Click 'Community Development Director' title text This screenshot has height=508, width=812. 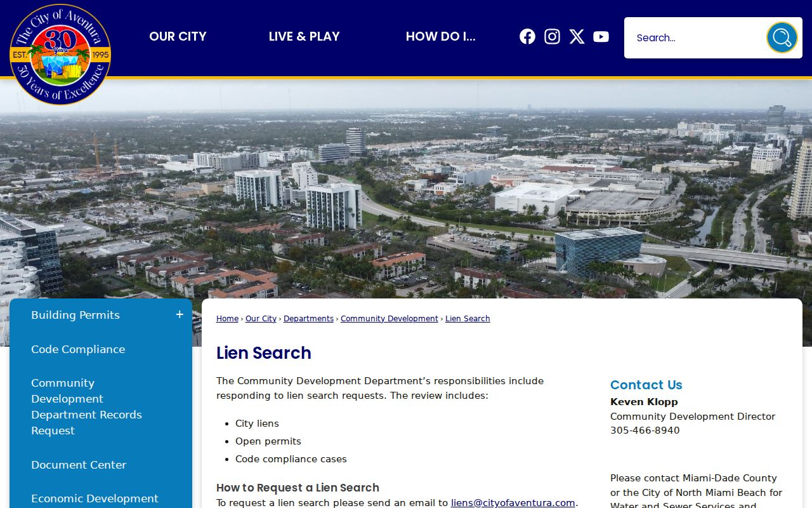pyautogui.click(x=693, y=417)
